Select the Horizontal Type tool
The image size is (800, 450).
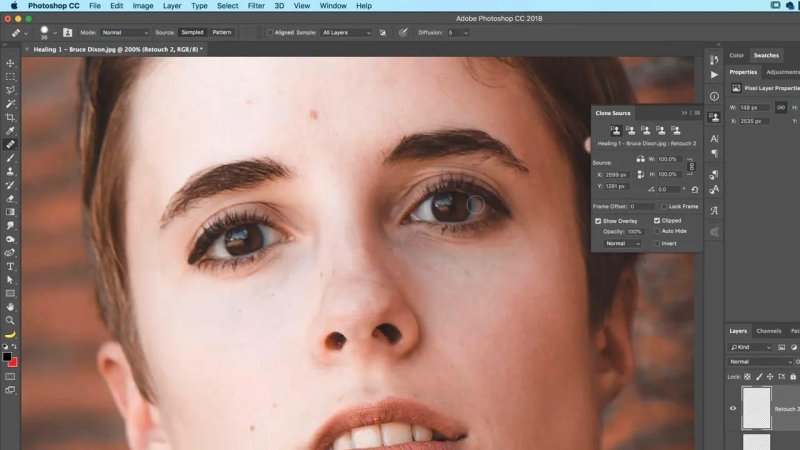[10, 266]
